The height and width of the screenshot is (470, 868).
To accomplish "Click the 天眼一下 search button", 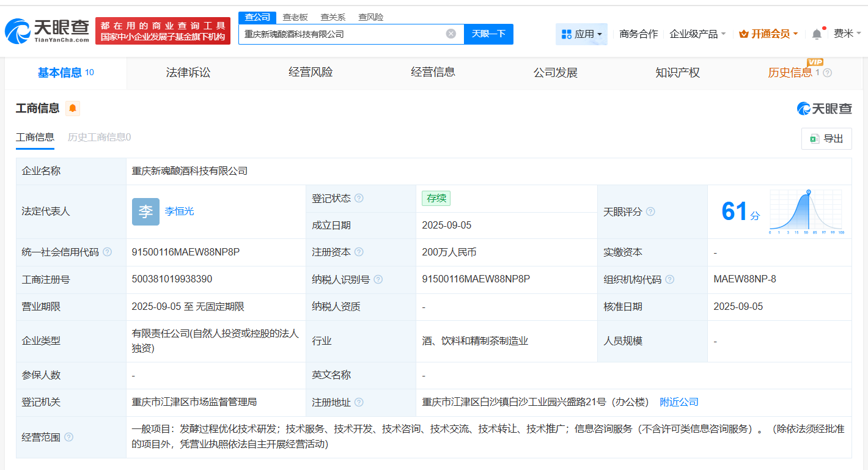I will (488, 34).
